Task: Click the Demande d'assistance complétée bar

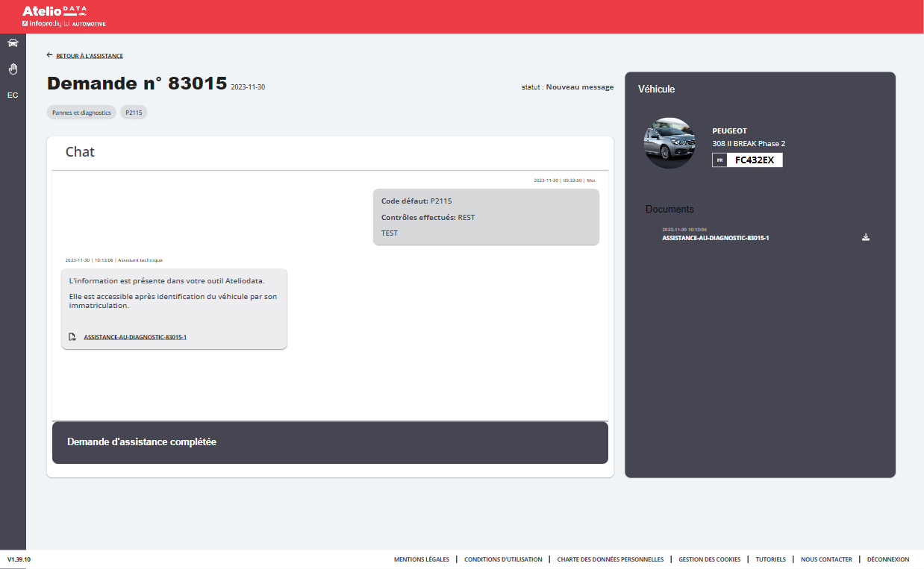Action: [x=330, y=441]
